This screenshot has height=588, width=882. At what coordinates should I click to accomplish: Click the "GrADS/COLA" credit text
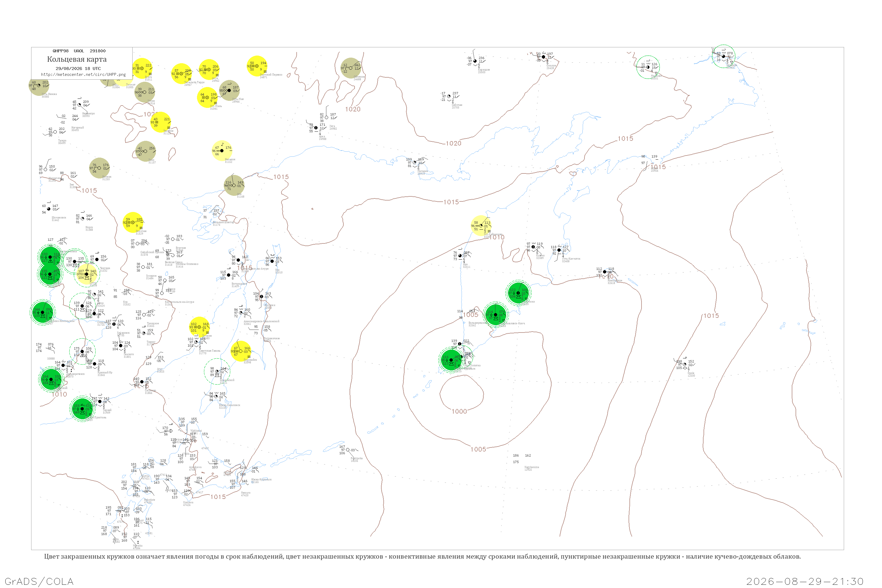click(39, 581)
